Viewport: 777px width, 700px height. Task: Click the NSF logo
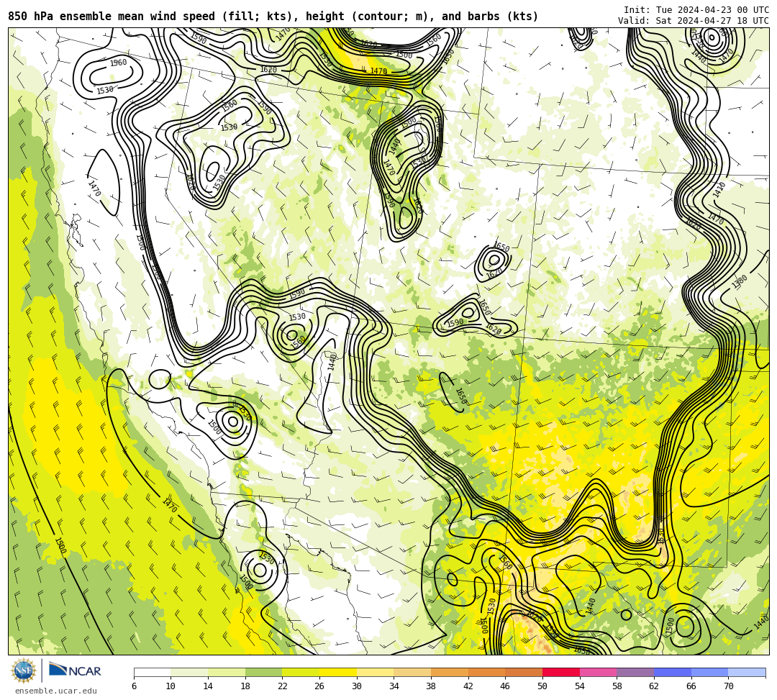[23, 671]
